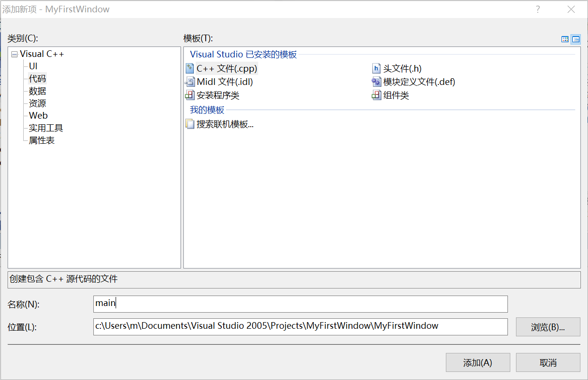Click the dialog help question mark
Viewport: 588px width, 380px height.
[538, 9]
